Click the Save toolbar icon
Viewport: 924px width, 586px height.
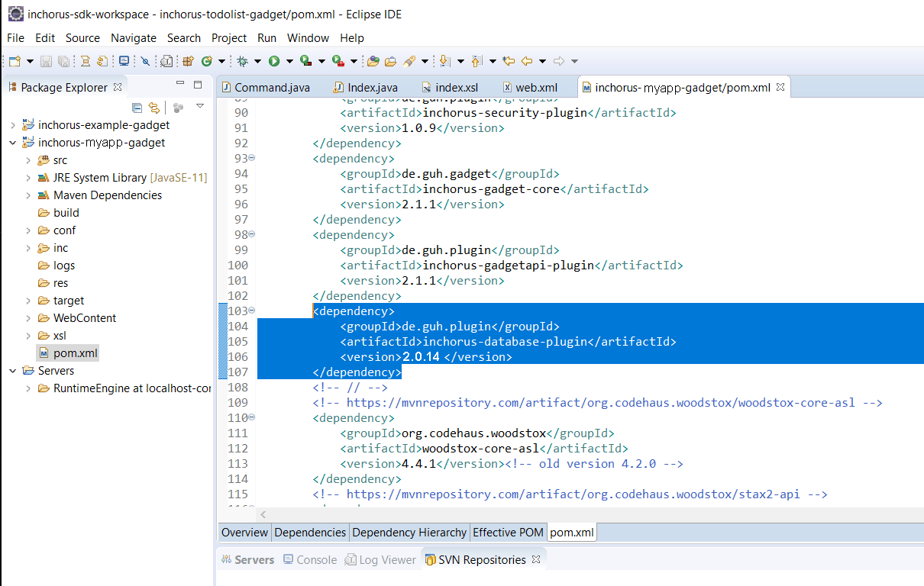point(46,61)
